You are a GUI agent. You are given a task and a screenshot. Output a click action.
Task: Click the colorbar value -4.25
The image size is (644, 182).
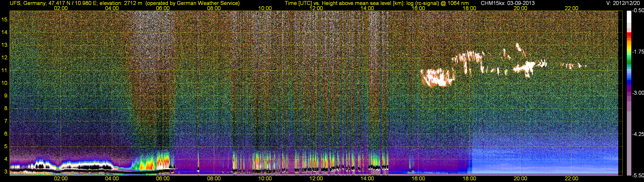coord(638,134)
